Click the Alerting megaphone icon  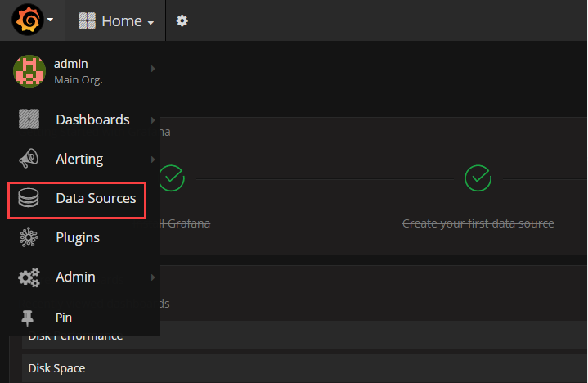click(29, 159)
